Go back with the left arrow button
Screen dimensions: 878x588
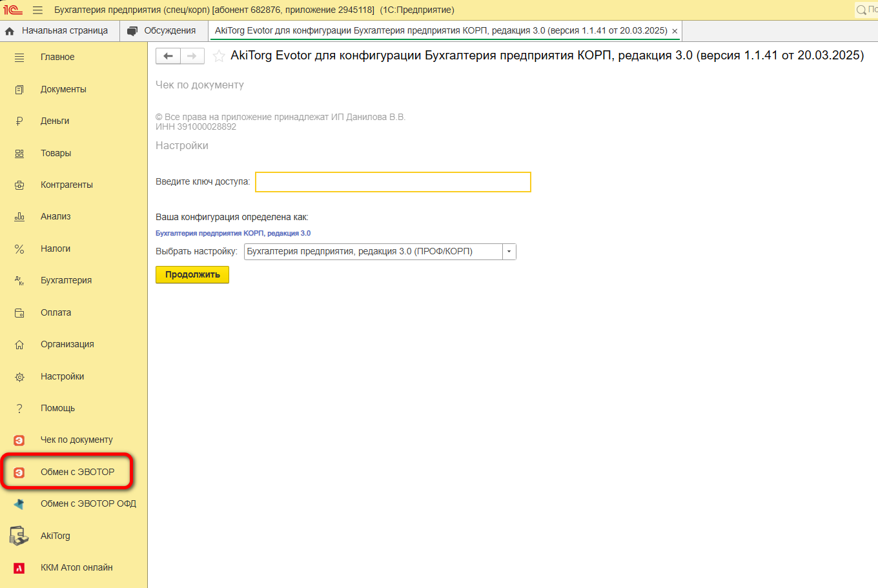click(168, 56)
